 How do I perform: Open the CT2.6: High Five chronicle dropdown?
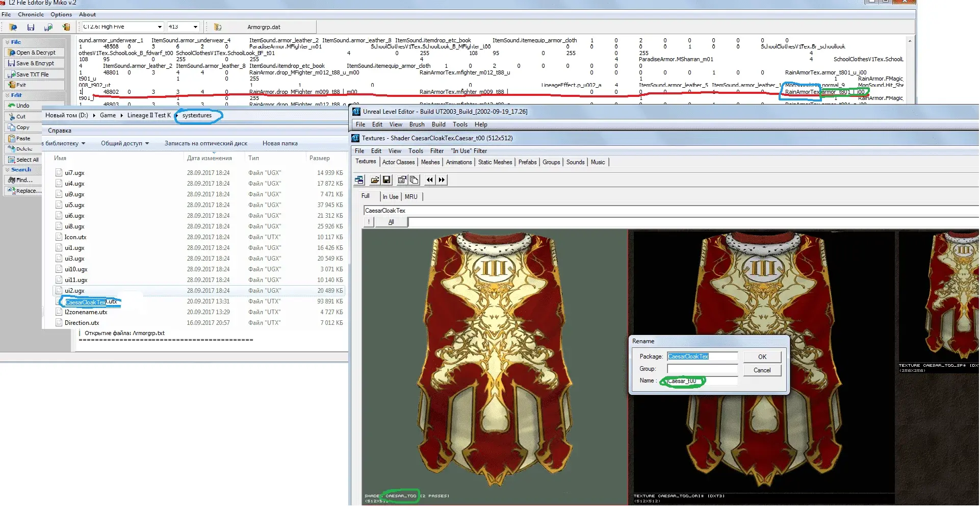click(160, 27)
